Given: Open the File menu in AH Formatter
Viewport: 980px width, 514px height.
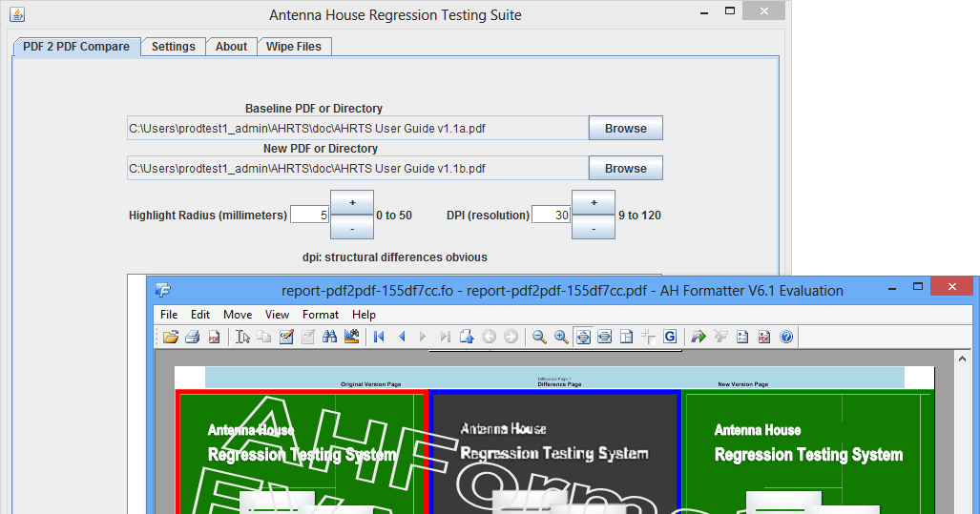Looking at the screenshot, I should (x=169, y=315).
